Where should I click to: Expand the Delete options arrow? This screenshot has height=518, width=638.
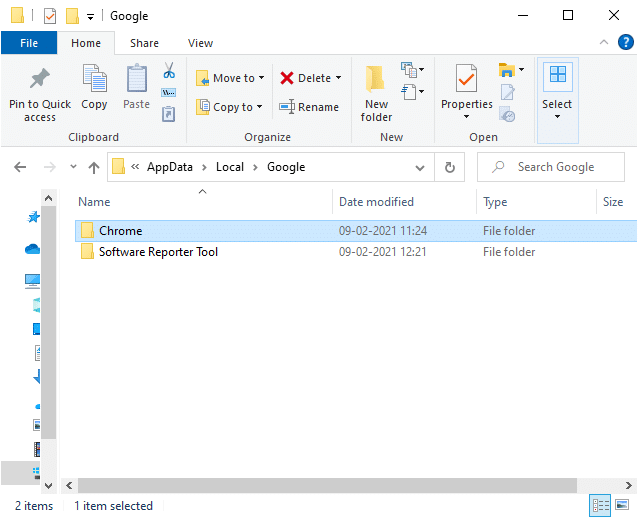[x=339, y=77]
